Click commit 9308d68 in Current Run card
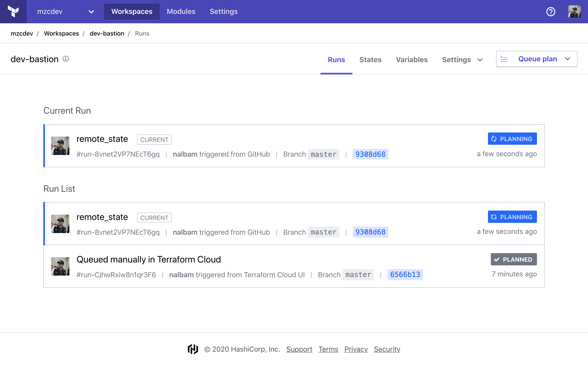The height and width of the screenshot is (368, 588). click(370, 154)
